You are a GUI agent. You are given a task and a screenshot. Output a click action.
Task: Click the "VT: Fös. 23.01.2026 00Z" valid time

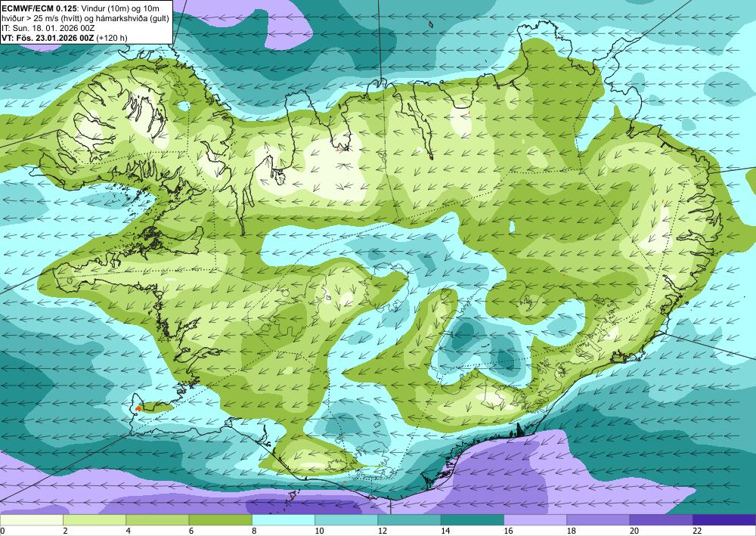coord(48,38)
